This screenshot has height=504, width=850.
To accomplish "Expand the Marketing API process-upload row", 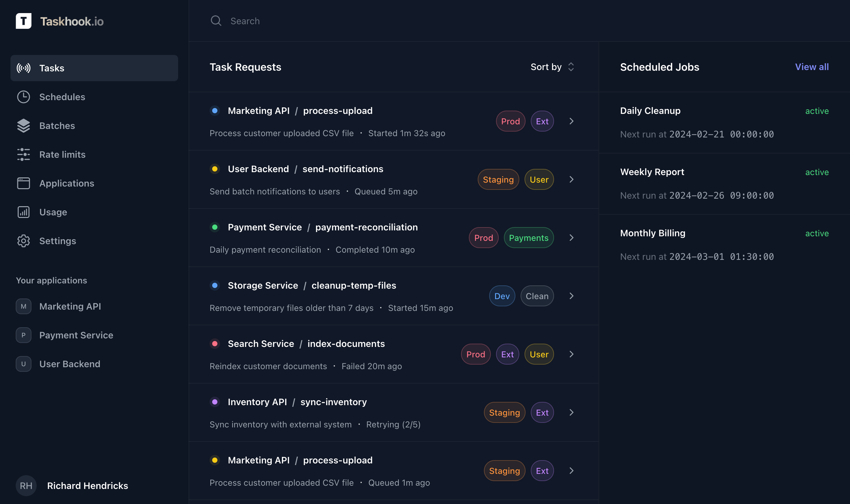I will (x=571, y=121).
